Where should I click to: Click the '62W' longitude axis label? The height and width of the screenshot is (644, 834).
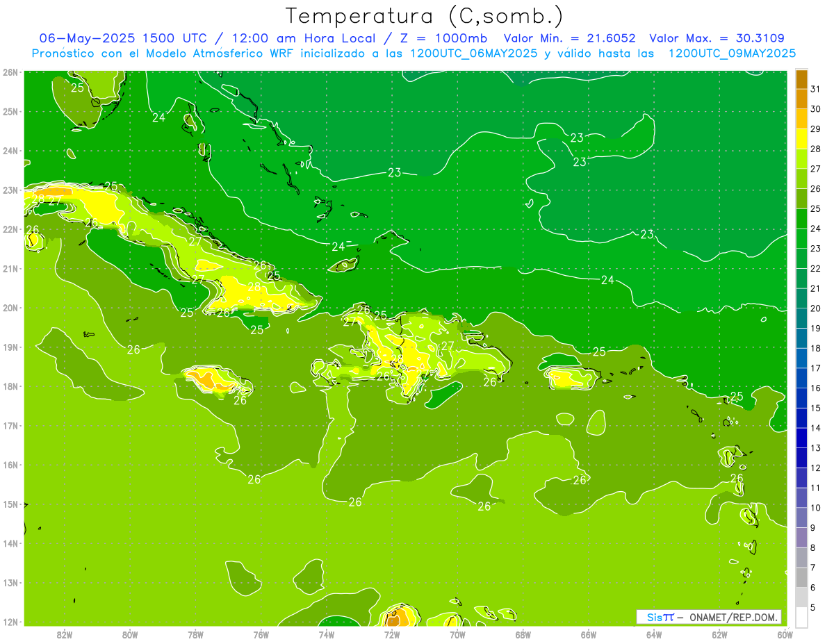tap(719, 634)
